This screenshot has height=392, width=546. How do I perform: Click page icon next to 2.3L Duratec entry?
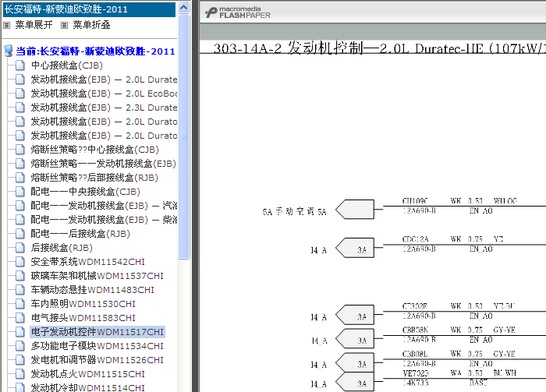click(20, 108)
